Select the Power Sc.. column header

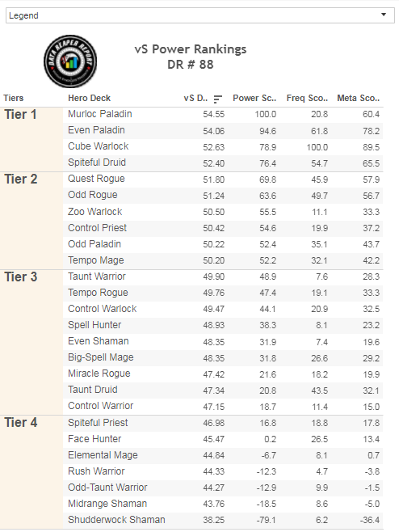coord(254,98)
